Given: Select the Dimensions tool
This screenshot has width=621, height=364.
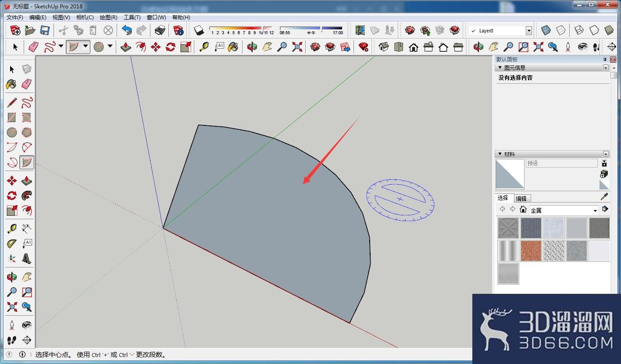Looking at the screenshot, I should [27, 229].
